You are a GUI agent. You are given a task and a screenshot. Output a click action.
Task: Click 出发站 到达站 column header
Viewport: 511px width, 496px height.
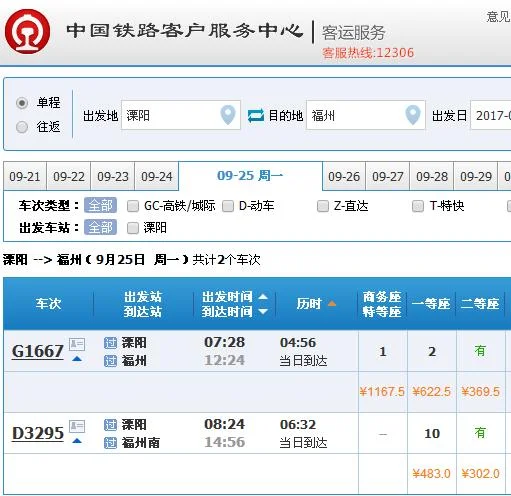[x=143, y=304]
